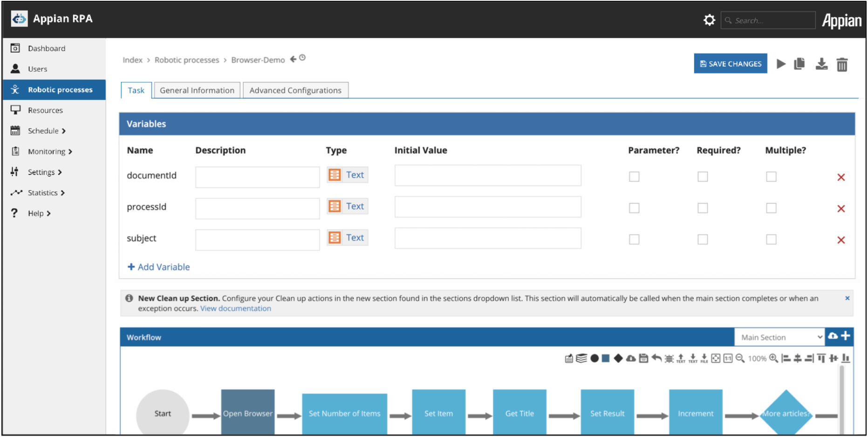The width and height of the screenshot is (868, 437).
Task: Reset workflow zoom to 1:1
Action: [728, 358]
